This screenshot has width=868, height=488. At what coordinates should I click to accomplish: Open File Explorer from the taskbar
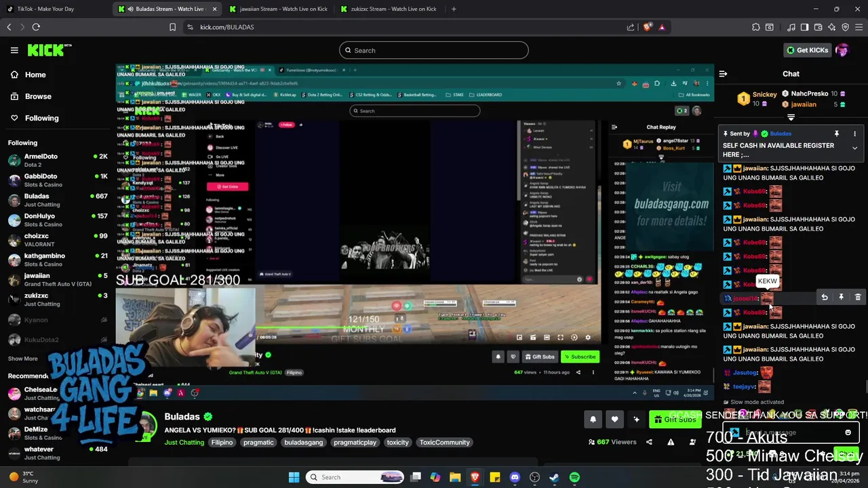455,477
